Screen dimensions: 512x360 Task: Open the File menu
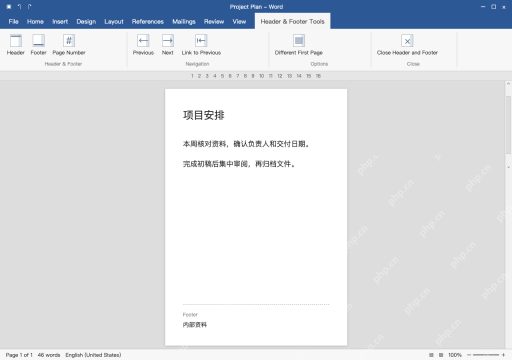tap(13, 21)
